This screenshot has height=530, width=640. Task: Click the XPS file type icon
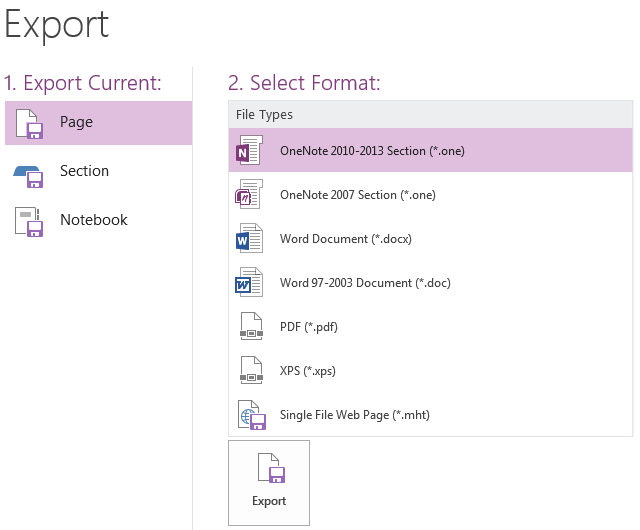click(251, 370)
